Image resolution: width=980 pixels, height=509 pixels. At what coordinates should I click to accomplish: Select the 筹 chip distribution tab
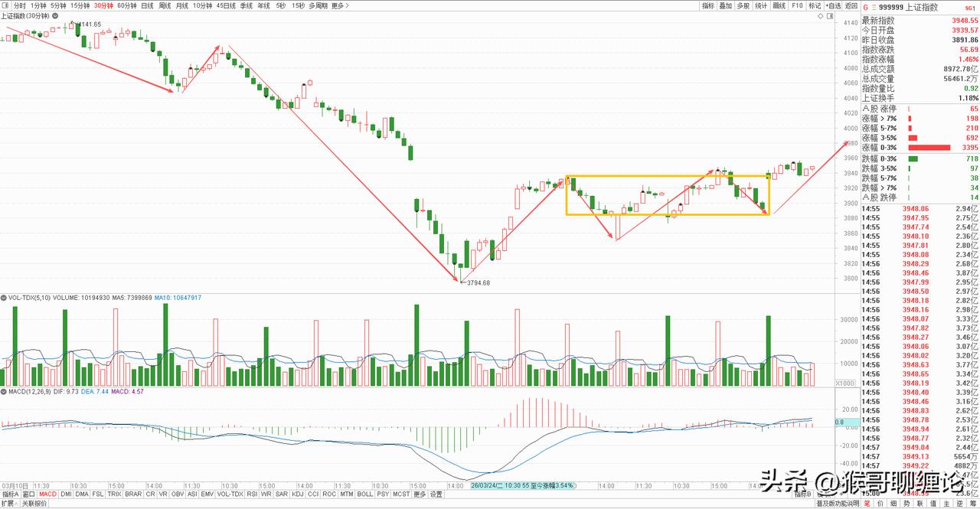point(972,504)
